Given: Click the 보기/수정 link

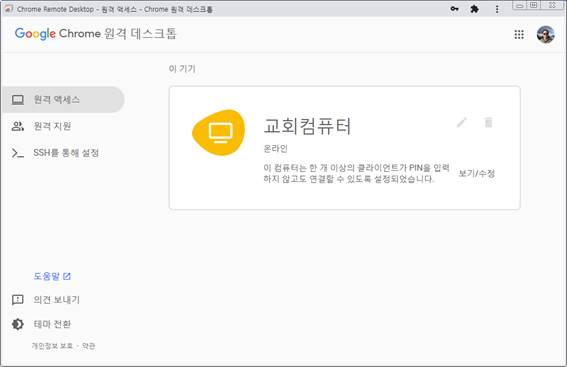Looking at the screenshot, I should tap(477, 174).
